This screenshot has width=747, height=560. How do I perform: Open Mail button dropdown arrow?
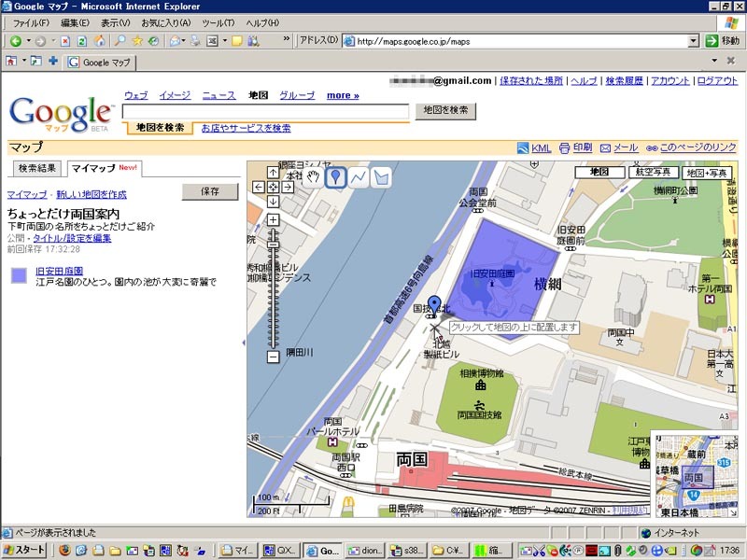coord(184,41)
